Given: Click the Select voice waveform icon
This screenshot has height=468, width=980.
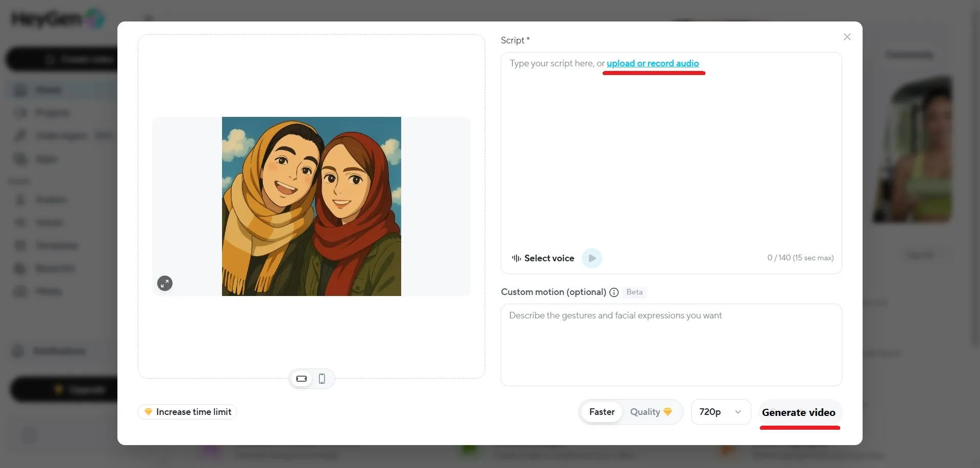Looking at the screenshot, I should 517,258.
